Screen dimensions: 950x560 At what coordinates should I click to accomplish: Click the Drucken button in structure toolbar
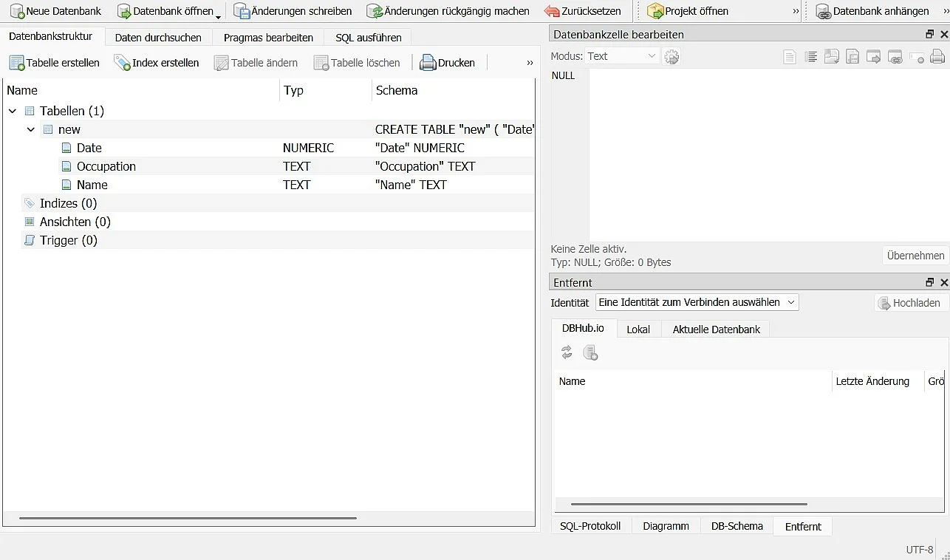coord(448,63)
